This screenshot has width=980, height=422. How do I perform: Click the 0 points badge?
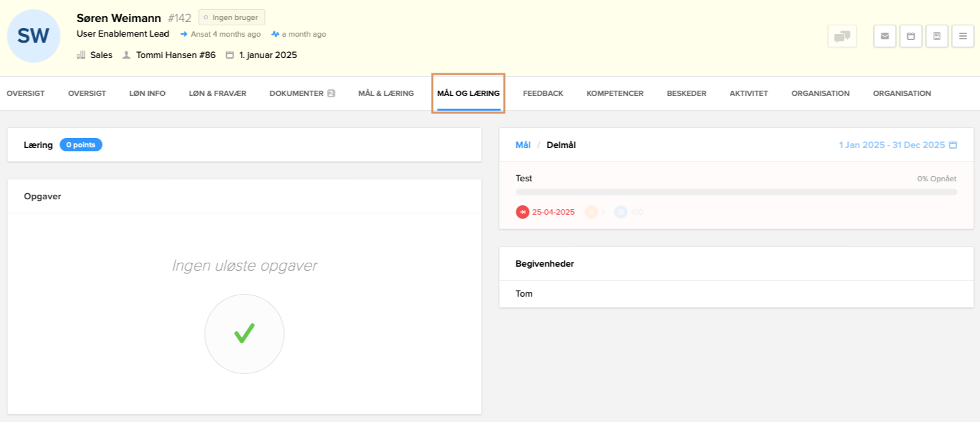click(81, 145)
